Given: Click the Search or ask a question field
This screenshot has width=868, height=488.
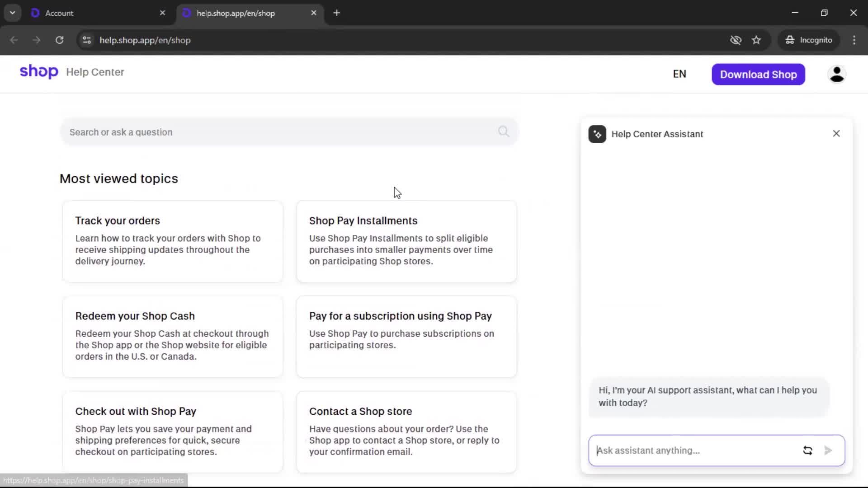Looking at the screenshot, I should click(x=271, y=132).
